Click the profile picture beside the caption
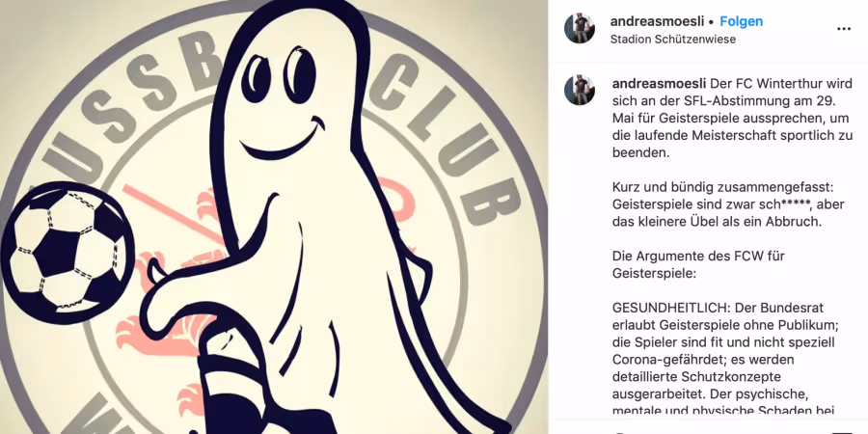Viewport: 868px width, 434px height. pyautogui.click(x=580, y=91)
